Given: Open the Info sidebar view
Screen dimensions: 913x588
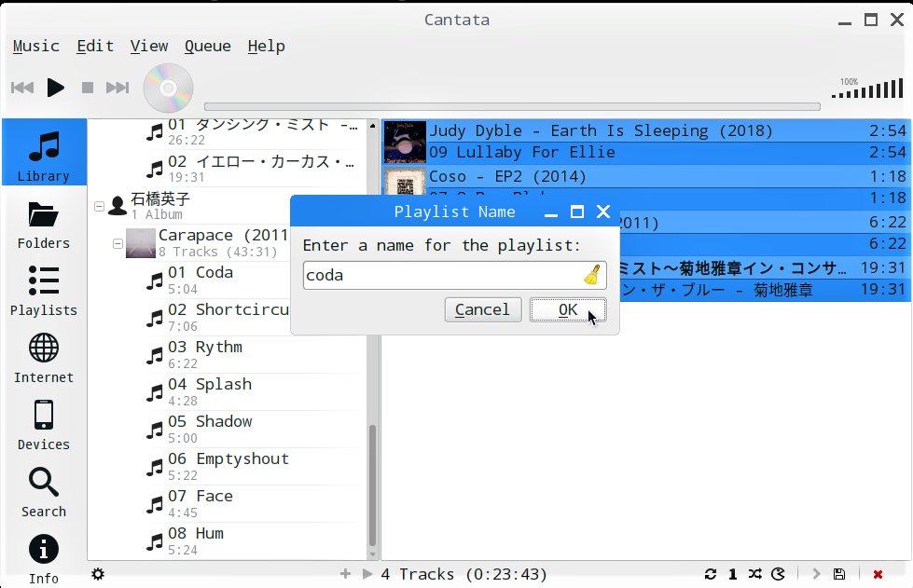Looking at the screenshot, I should [44, 559].
